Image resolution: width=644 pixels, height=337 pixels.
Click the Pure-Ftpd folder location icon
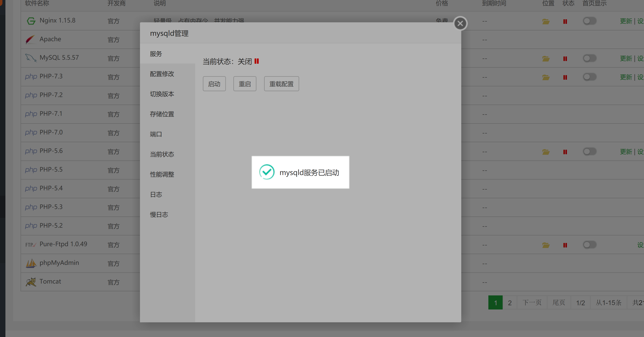[546, 245]
